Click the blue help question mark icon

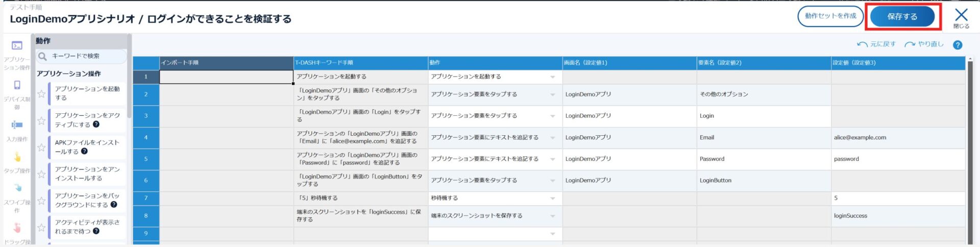958,45
